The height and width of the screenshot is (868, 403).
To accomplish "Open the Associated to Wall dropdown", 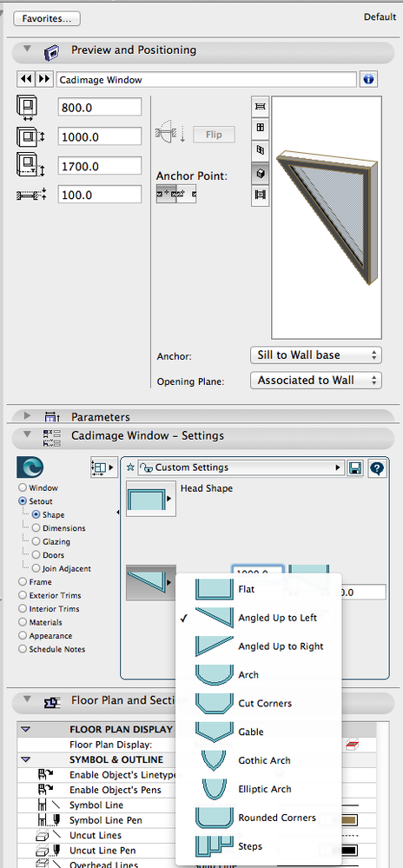I will (316, 381).
